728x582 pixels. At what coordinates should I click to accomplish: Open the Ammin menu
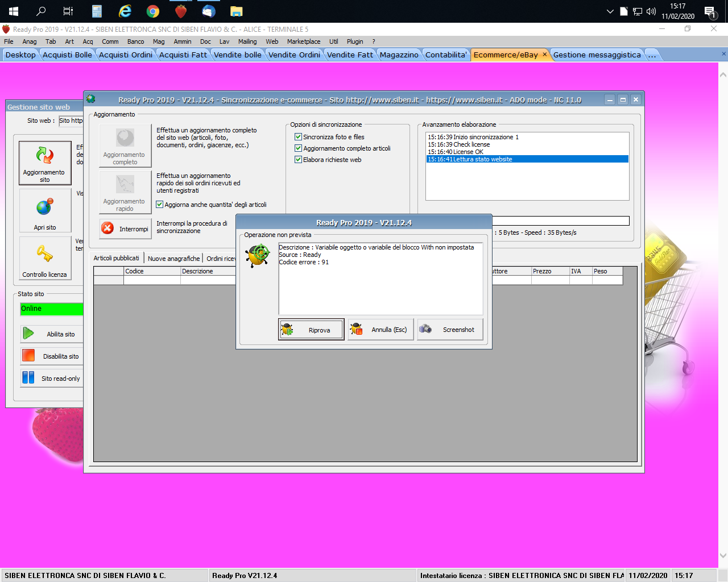[183, 41]
